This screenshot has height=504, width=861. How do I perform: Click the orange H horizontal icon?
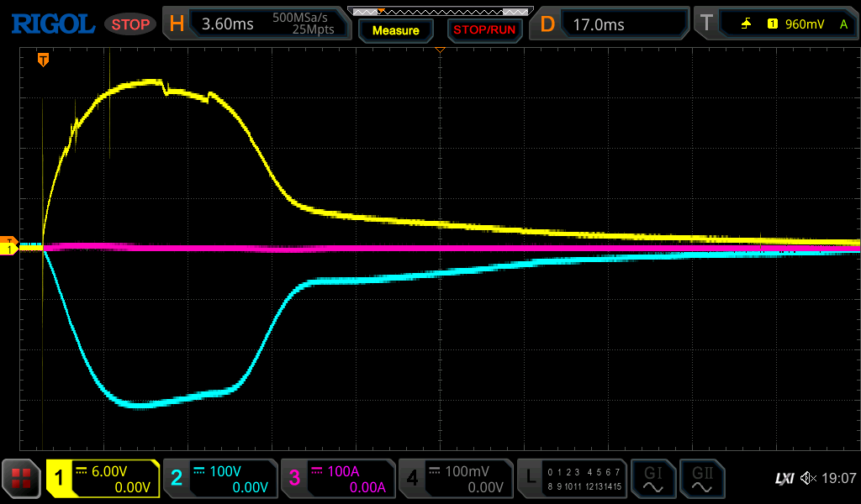pos(177,24)
